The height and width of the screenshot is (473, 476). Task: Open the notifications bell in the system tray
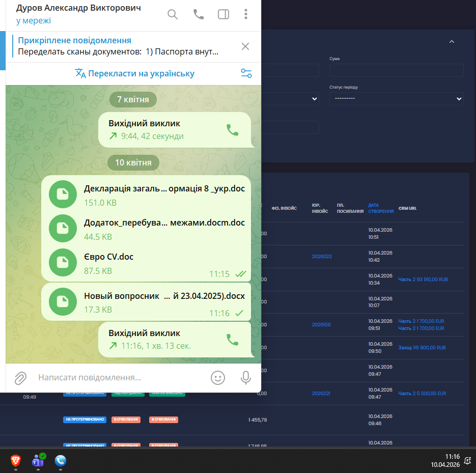(467, 461)
